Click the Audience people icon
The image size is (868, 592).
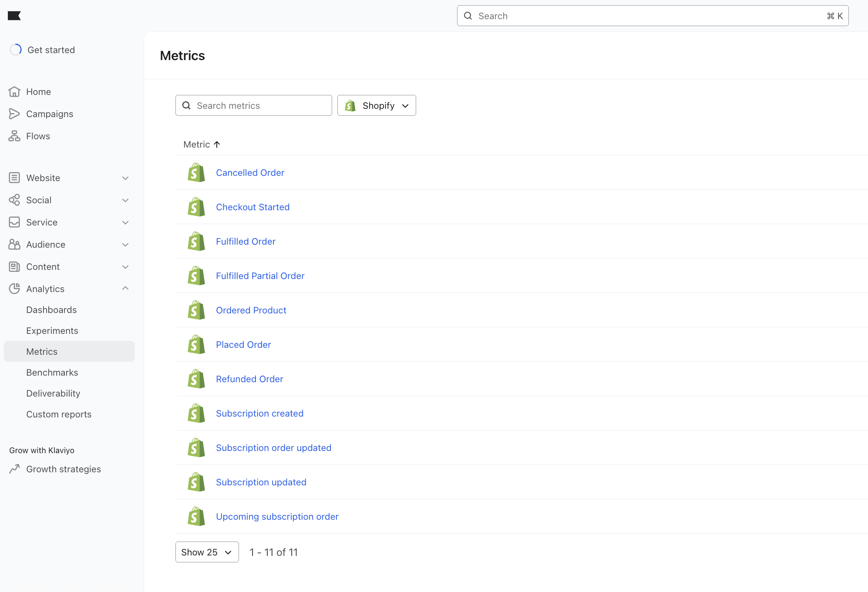click(x=14, y=245)
